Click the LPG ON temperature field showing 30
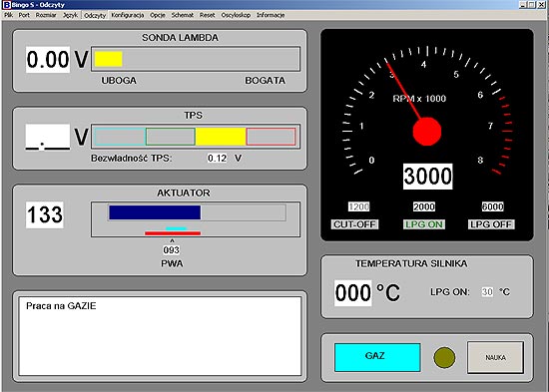Viewport: 549px width, 392px height. [x=487, y=292]
